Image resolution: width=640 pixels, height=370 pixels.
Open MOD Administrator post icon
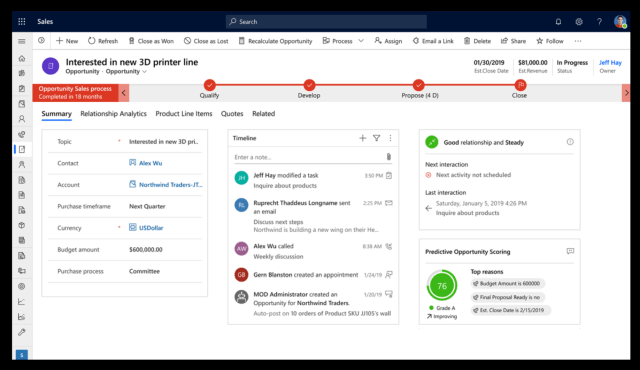coord(389,294)
